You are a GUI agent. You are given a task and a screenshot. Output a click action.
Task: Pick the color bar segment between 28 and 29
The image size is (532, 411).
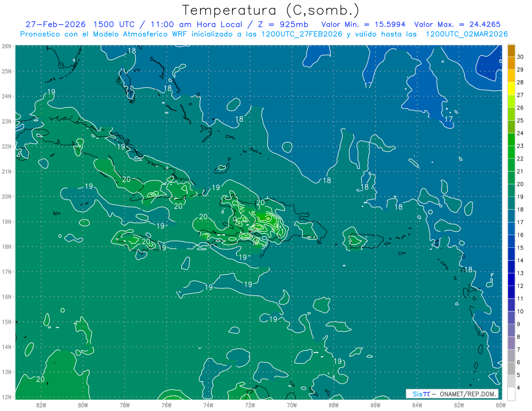point(511,76)
